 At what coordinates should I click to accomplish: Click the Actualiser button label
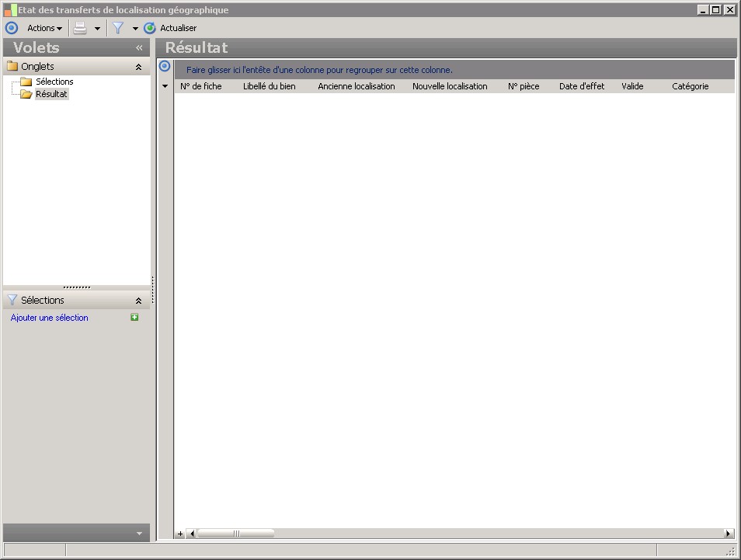(178, 29)
